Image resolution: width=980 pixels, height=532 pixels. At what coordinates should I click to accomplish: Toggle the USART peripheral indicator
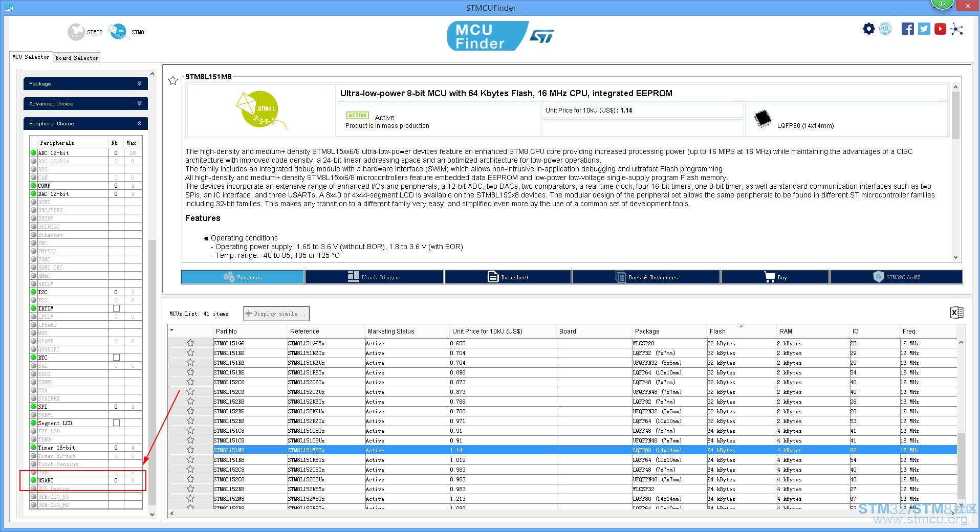tap(33, 480)
